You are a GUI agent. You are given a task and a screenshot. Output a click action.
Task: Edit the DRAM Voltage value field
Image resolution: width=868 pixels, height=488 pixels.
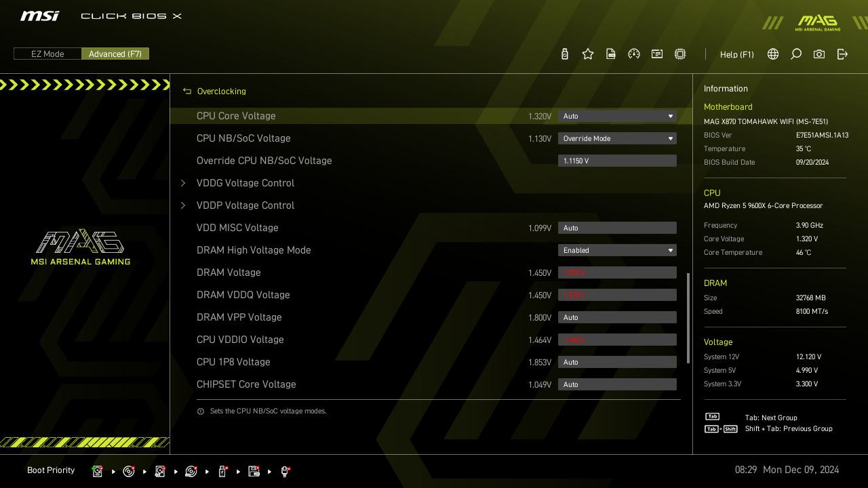(x=617, y=272)
